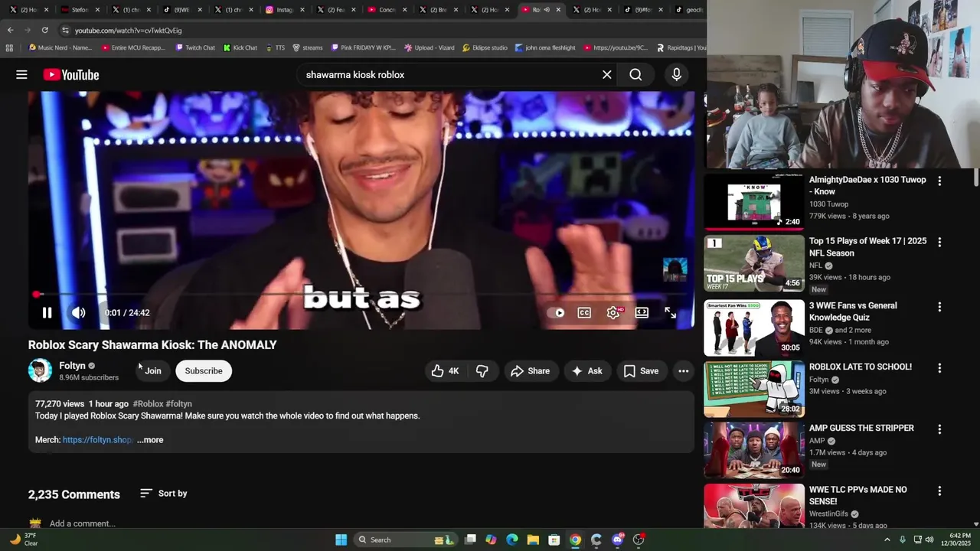Click the Add a comment field
The height and width of the screenshot is (551, 980).
pyautogui.click(x=82, y=523)
